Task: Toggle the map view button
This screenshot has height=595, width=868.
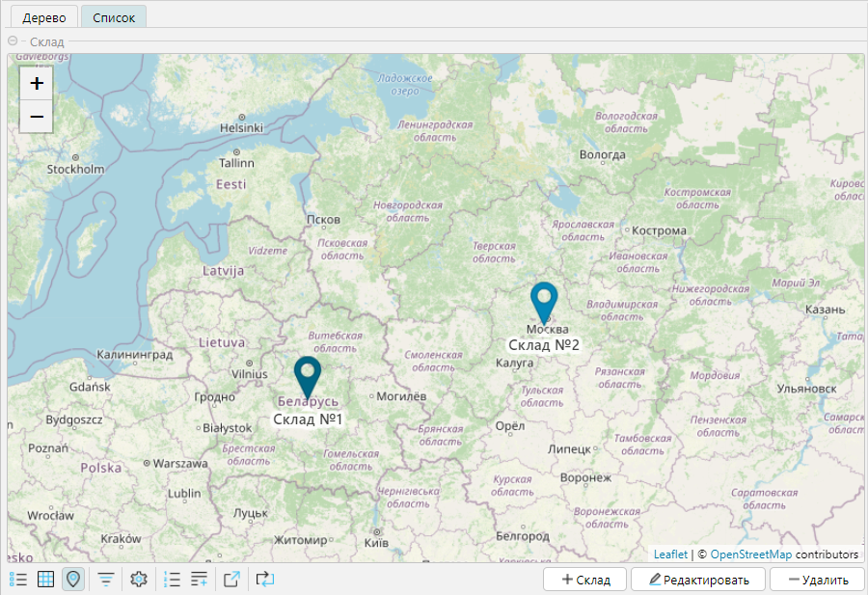Action: click(x=73, y=580)
